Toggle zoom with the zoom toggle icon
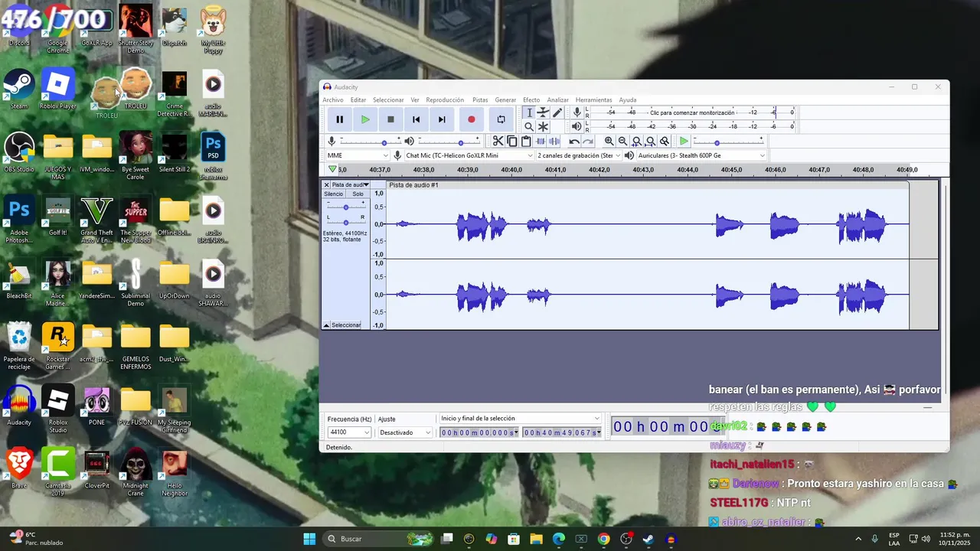The image size is (980, 551). pos(665,141)
